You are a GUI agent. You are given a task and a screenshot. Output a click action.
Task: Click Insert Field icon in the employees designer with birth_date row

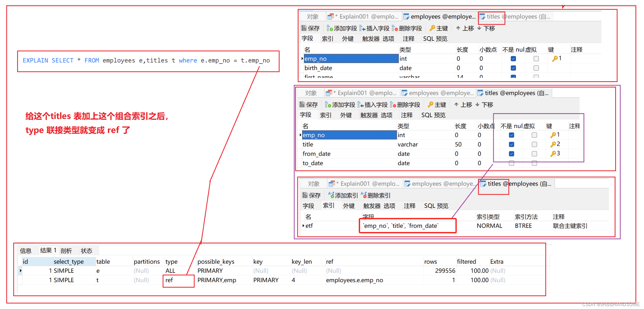pyautogui.click(x=362, y=28)
